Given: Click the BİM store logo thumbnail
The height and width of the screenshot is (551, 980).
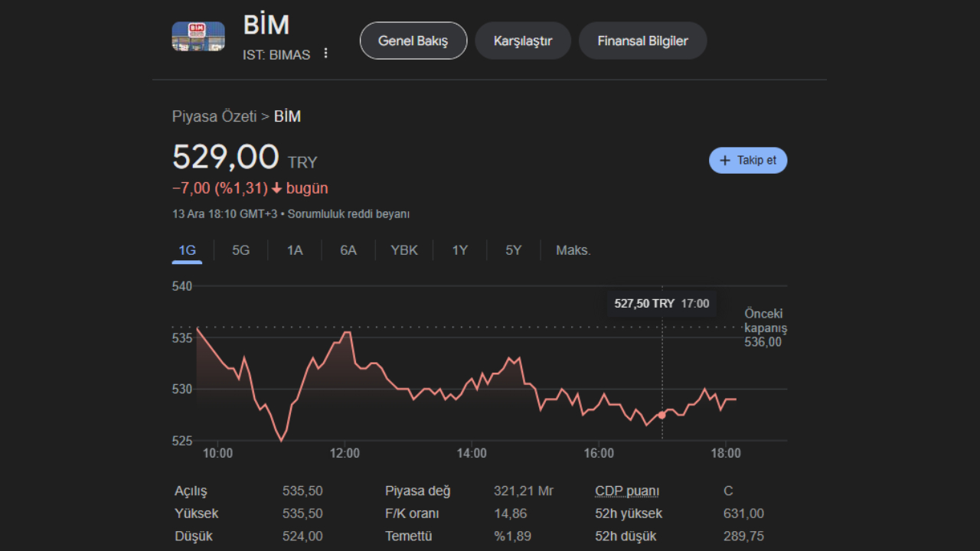Looking at the screenshot, I should tap(198, 36).
